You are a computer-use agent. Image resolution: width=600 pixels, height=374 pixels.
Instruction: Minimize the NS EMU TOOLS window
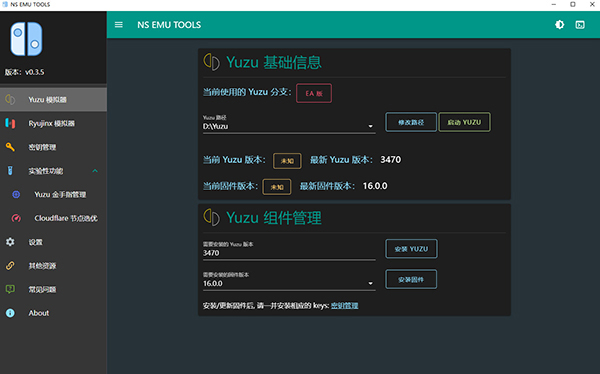[553, 4]
